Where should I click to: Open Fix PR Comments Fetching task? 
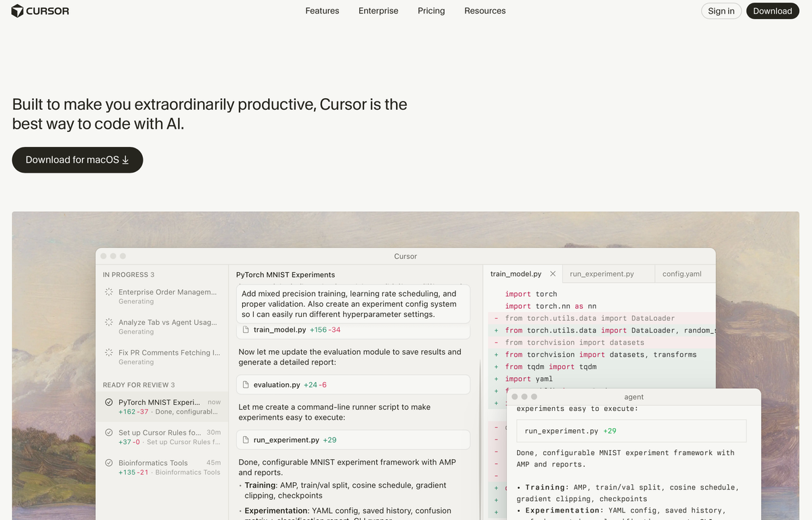(162, 357)
